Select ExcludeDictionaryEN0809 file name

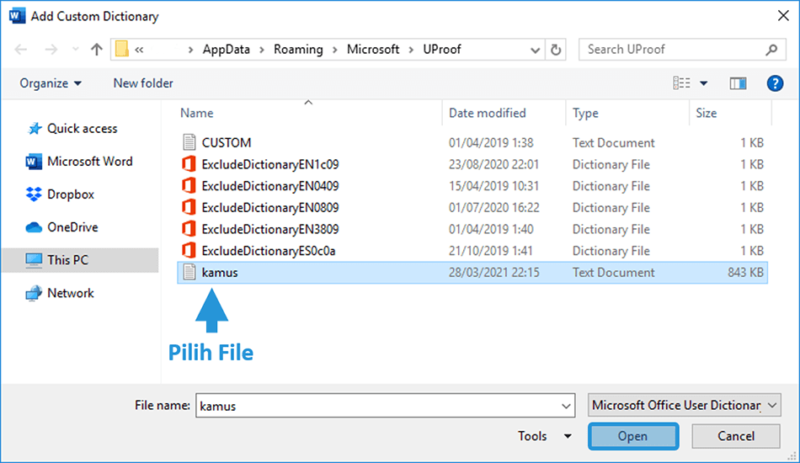[270, 208]
